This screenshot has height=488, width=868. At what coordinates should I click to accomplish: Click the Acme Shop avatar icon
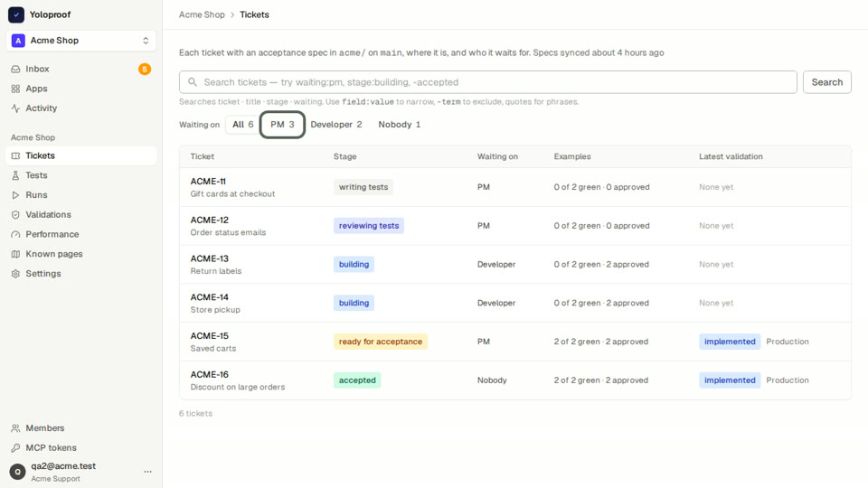[x=18, y=41]
